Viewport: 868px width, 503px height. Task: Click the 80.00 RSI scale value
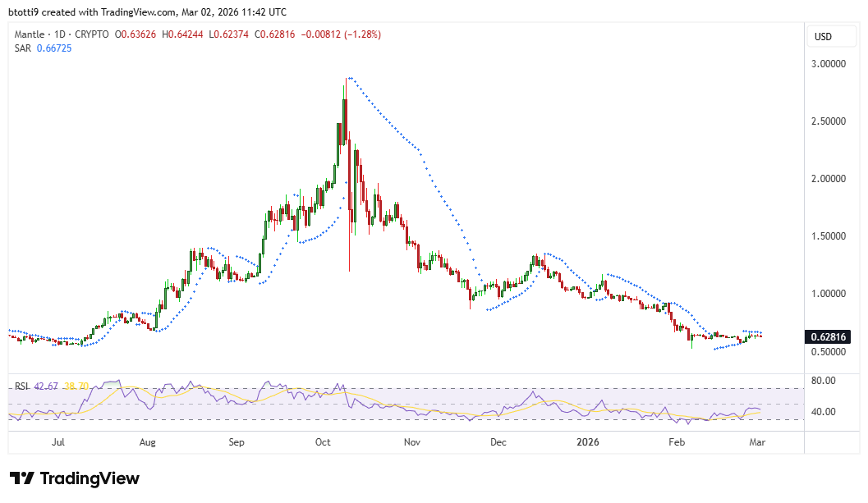(x=825, y=379)
